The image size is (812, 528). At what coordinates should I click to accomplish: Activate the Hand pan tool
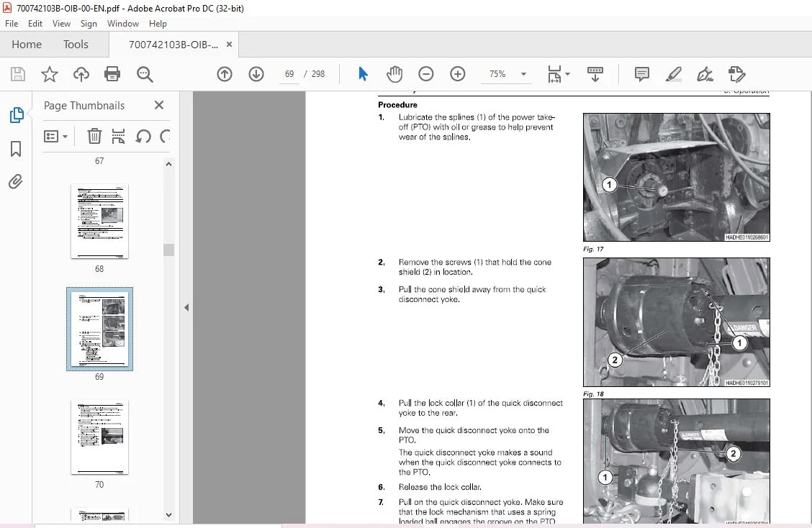point(394,74)
